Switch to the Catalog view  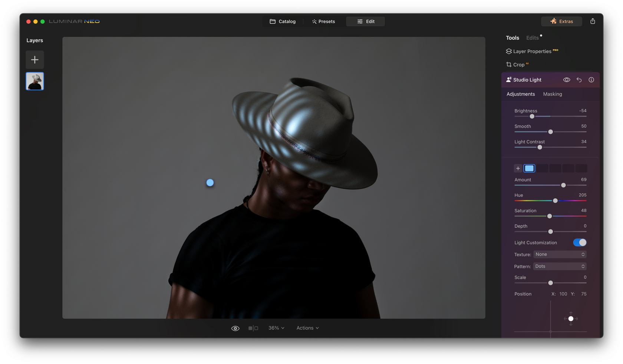point(283,21)
